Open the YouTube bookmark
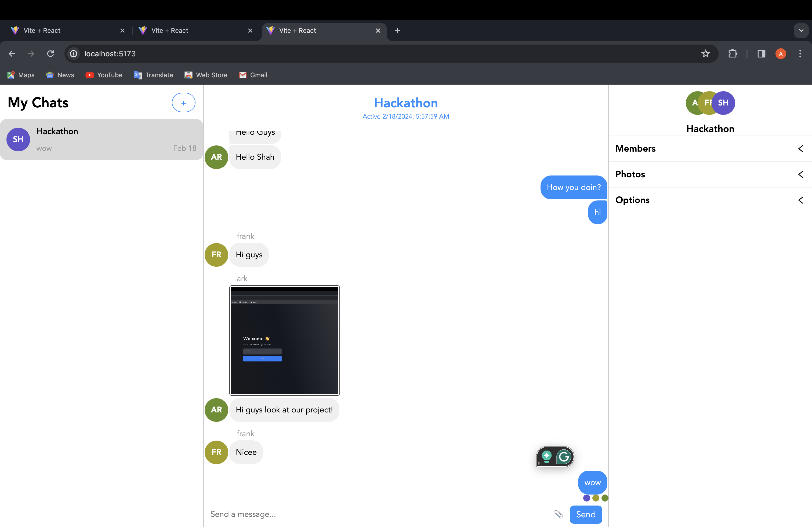Image resolution: width=812 pixels, height=527 pixels. [104, 75]
